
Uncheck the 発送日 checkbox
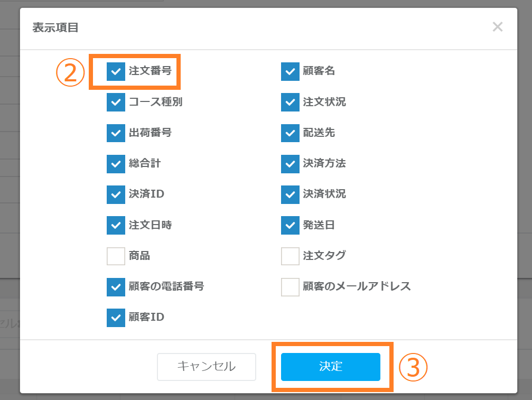click(x=290, y=226)
